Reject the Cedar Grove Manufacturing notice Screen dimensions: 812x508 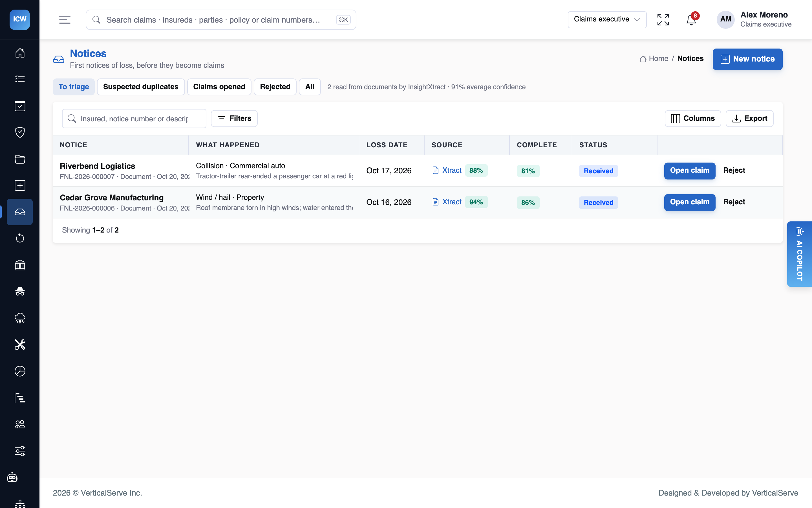pos(734,202)
